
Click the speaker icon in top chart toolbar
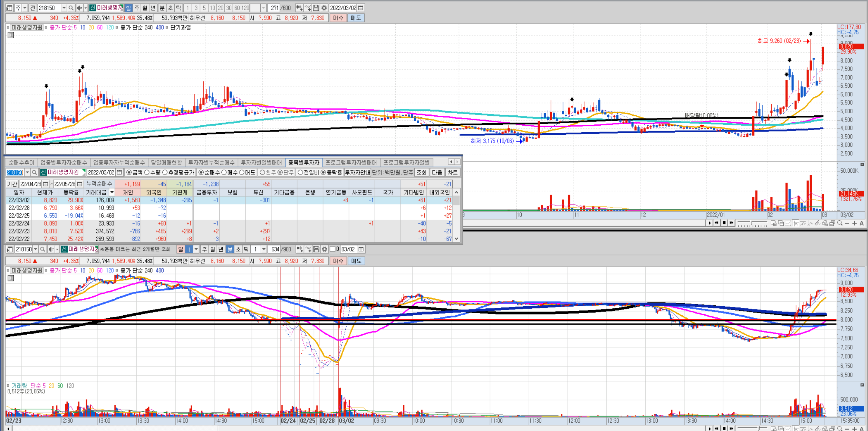click(79, 8)
